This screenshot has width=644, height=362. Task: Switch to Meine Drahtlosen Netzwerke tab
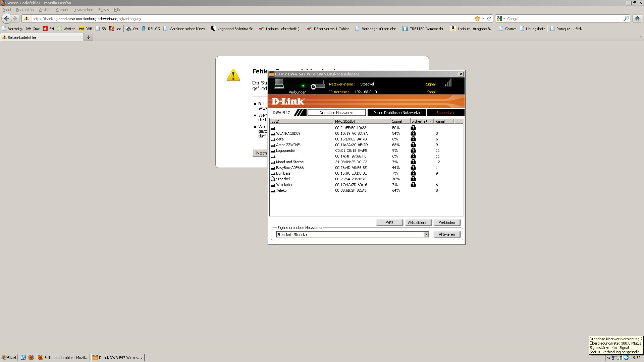tap(396, 113)
